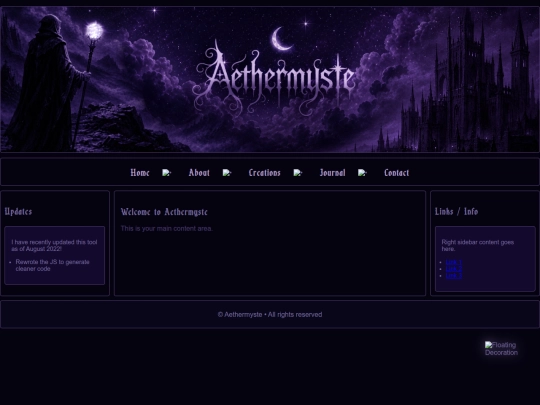The height and width of the screenshot is (405, 540).
Task: Open Link 2 in right sidebar
Action: [x=454, y=269]
